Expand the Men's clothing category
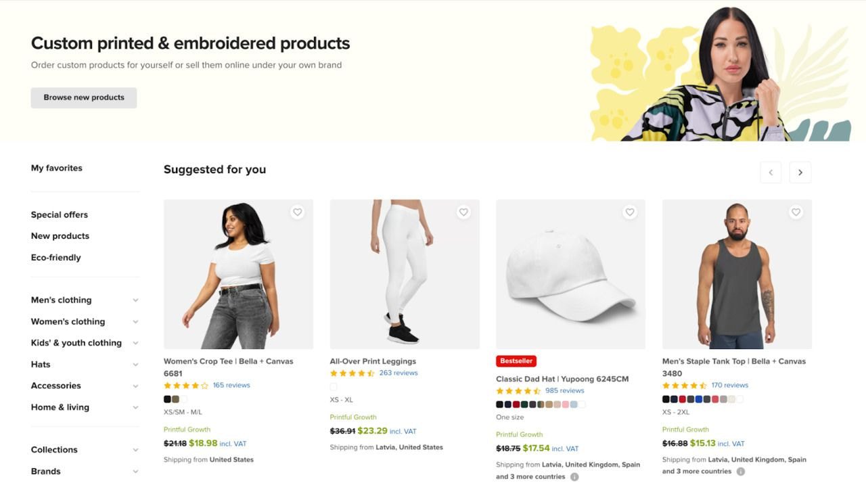 tap(135, 300)
